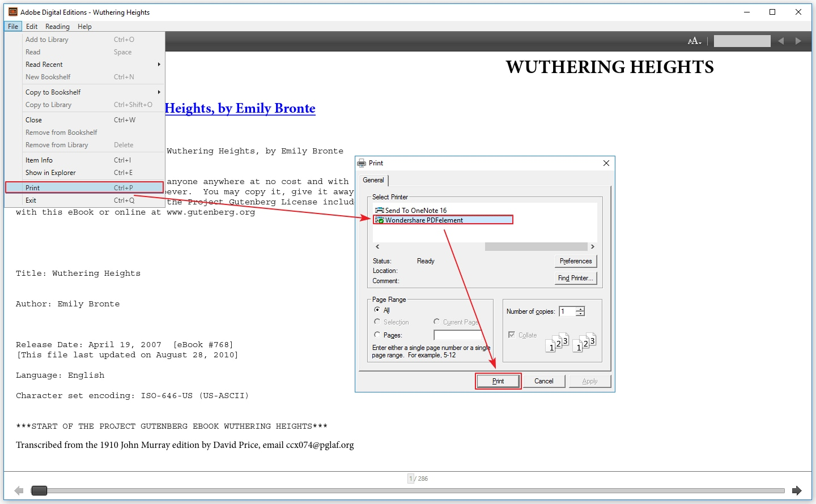Screen dimensions: 816x504
Task: Click the previous page arrow at bottom left
Action: 18,490
